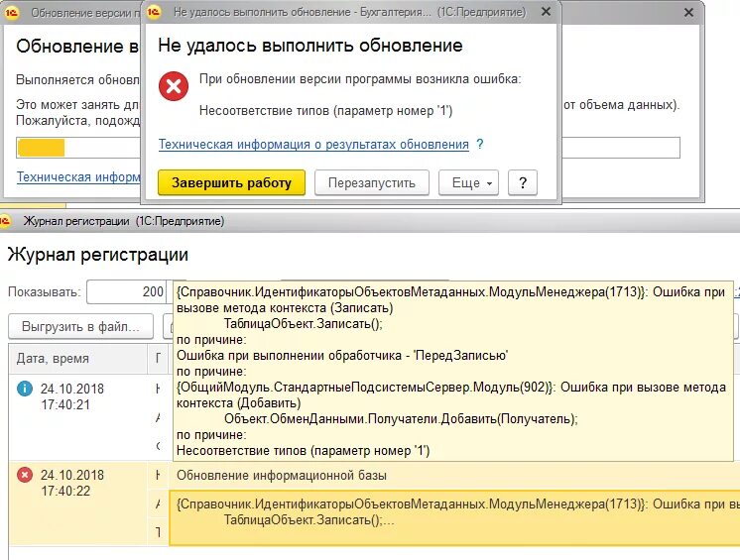This screenshot has height=560, width=740.
Task: Click the Несоответствие типов error message in the dialog
Action: (x=325, y=111)
